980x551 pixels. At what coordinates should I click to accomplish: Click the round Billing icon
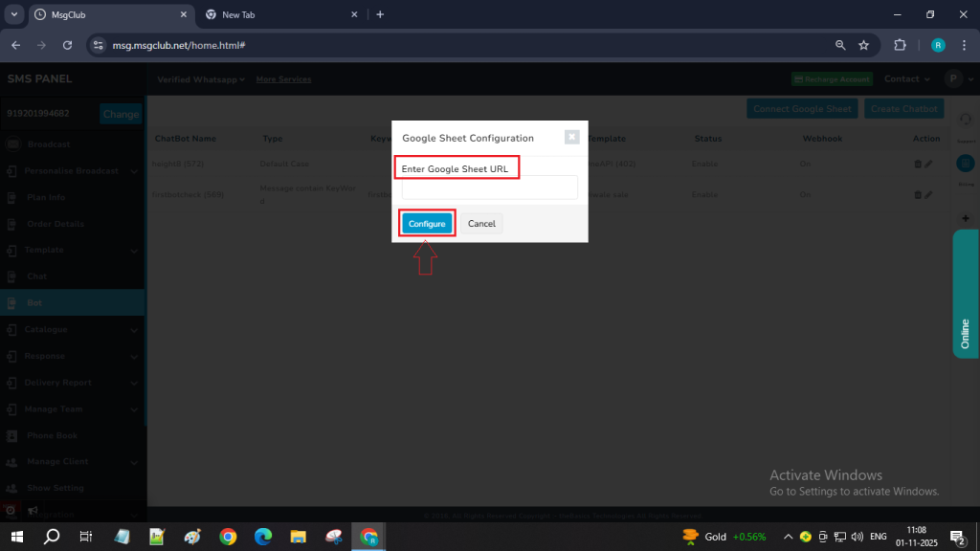click(966, 164)
